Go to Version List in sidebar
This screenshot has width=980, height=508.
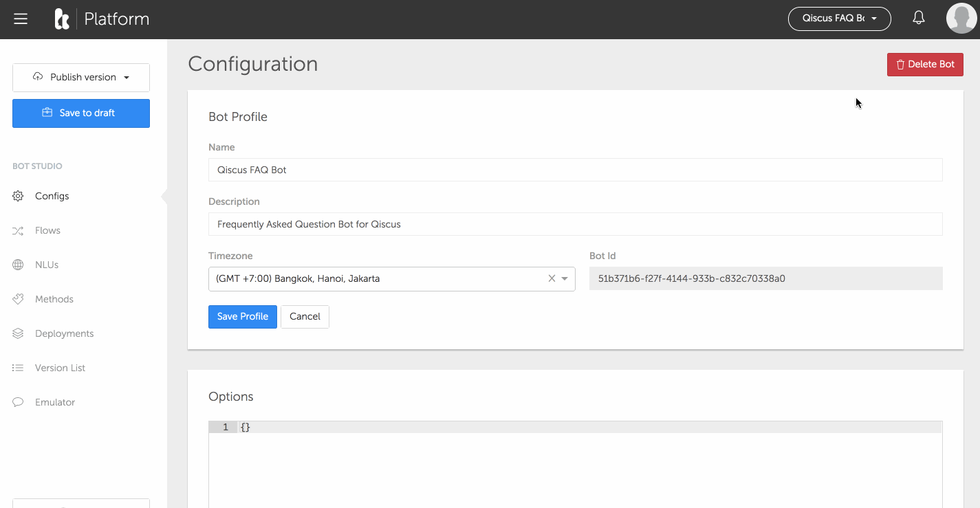(x=60, y=368)
